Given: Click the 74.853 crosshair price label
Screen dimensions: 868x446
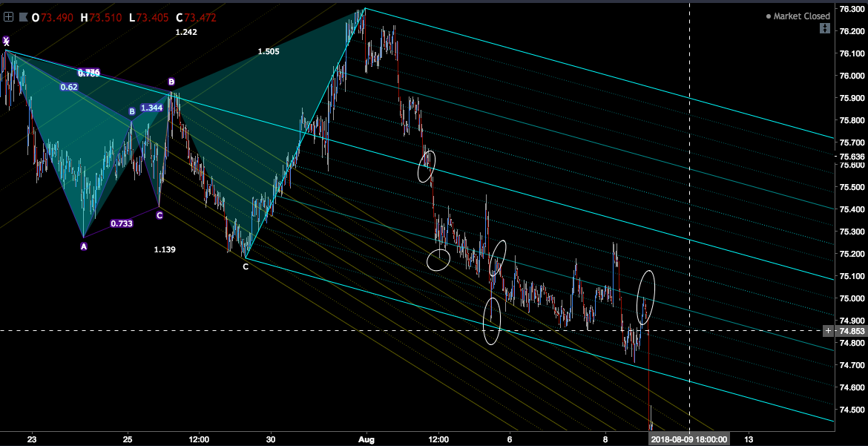Looking at the screenshot, I should [x=852, y=331].
